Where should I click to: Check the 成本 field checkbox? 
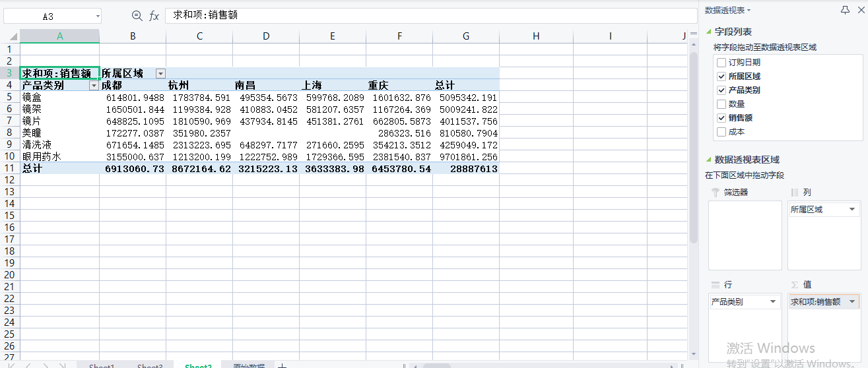click(721, 132)
